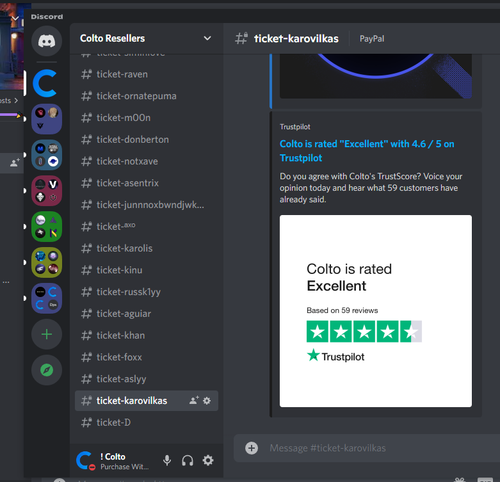The image size is (500, 482).
Task: Open the ticket-m00n channel
Action: click(x=147, y=118)
